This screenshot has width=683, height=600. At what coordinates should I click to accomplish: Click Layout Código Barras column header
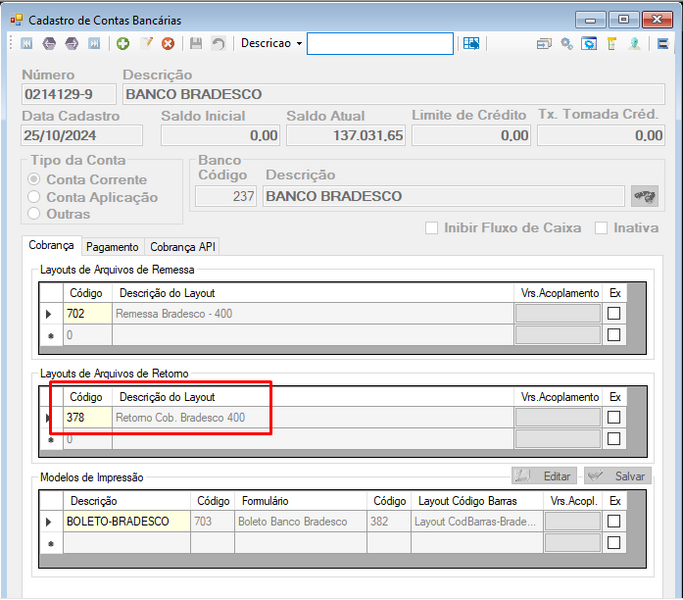click(x=477, y=501)
